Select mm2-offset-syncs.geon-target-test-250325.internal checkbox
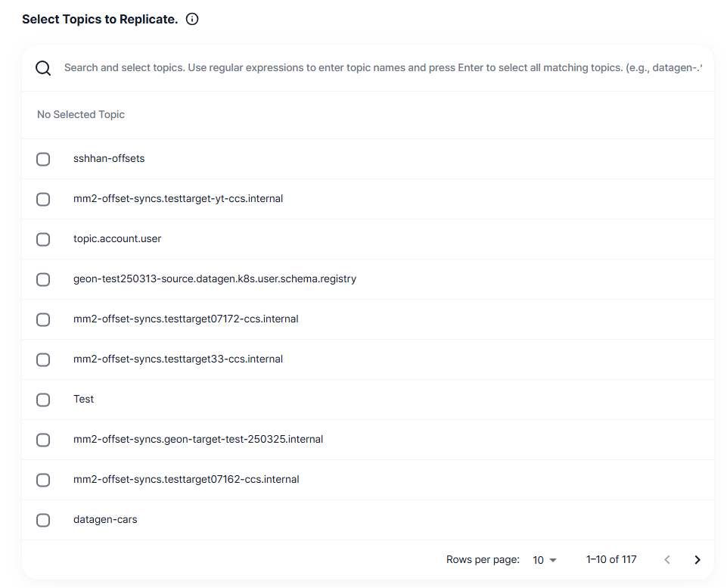 (x=43, y=440)
